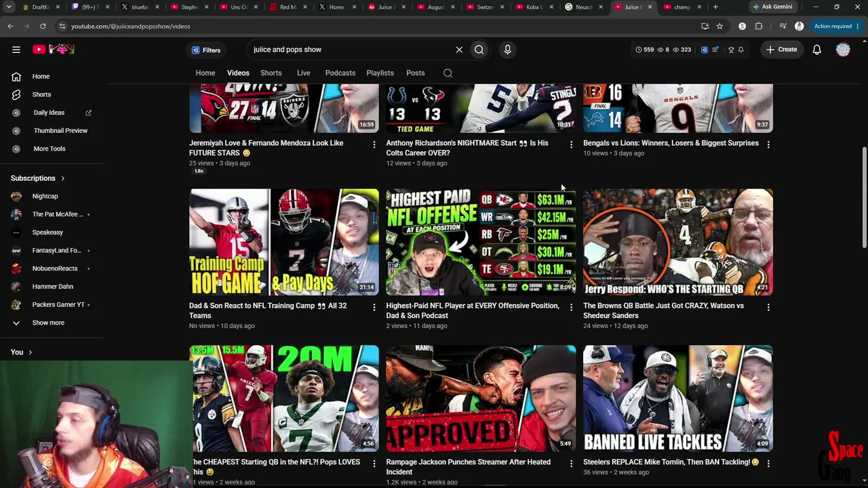
Task: Select the channel Posts tab
Action: click(x=416, y=73)
